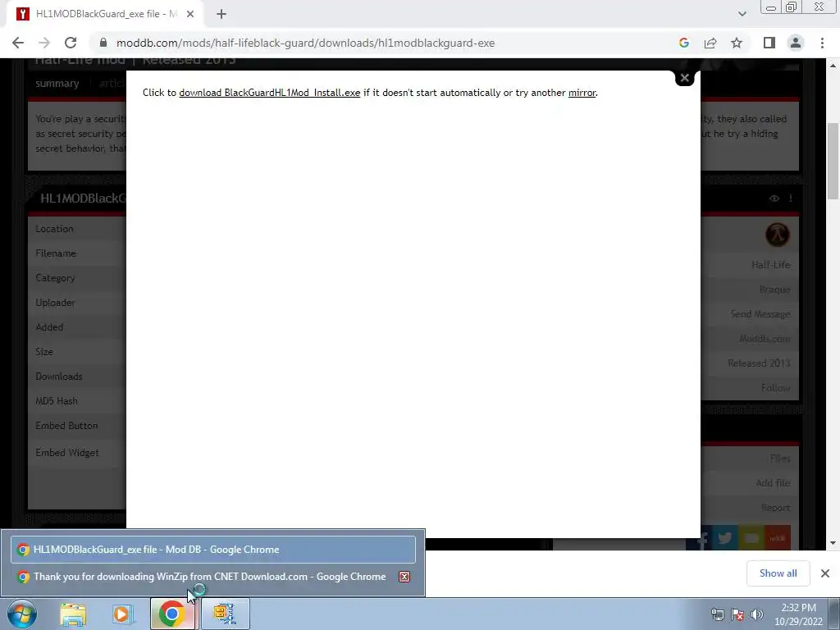Open the Windows Start menu
This screenshot has width=840, height=630.
pyautogui.click(x=22, y=614)
